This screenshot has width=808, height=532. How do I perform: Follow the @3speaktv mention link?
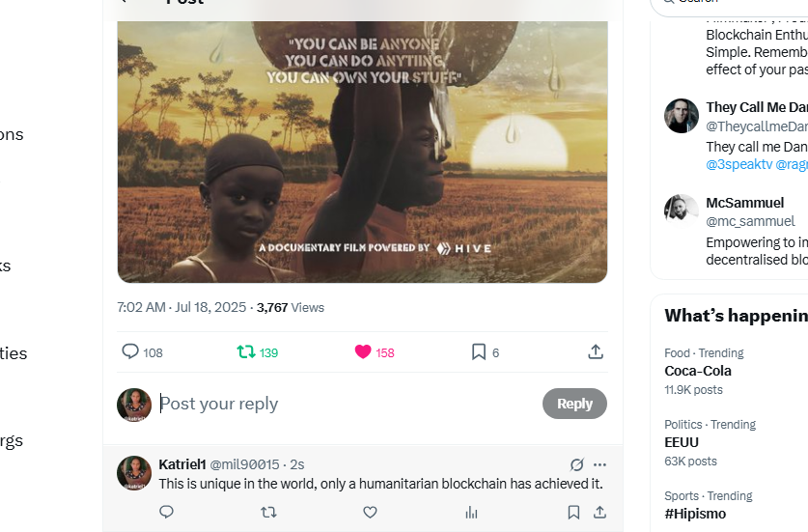coord(738,164)
